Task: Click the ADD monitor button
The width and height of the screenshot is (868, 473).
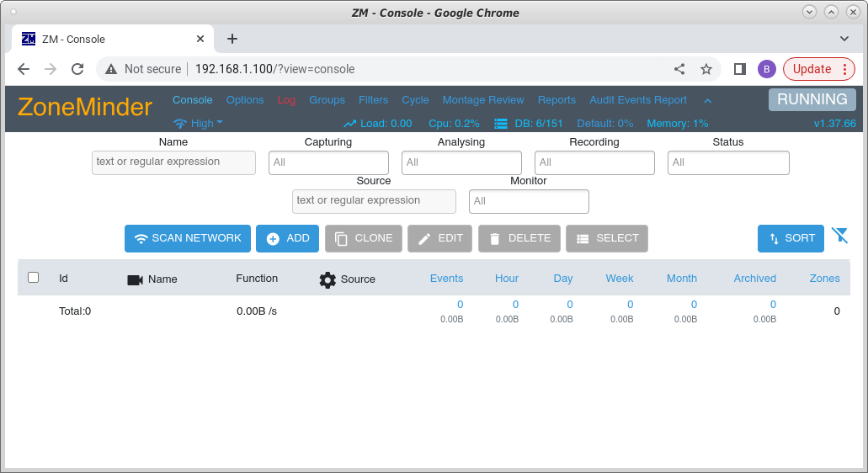Action: click(x=287, y=238)
